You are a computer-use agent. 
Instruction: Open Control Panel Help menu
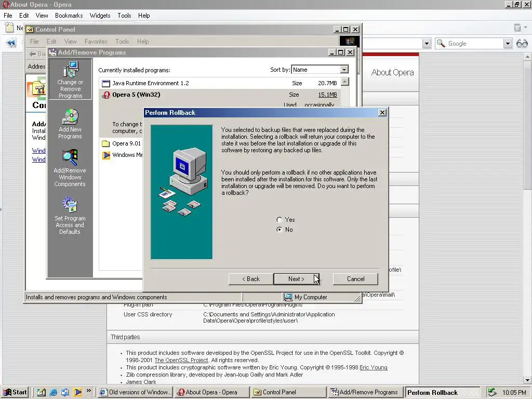pos(143,42)
